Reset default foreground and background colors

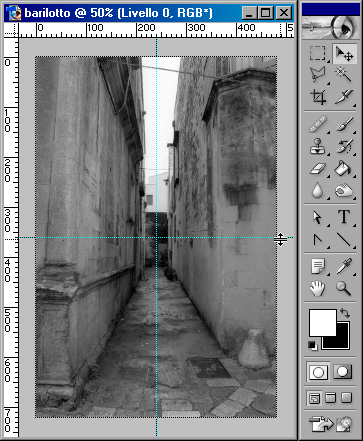click(312, 345)
